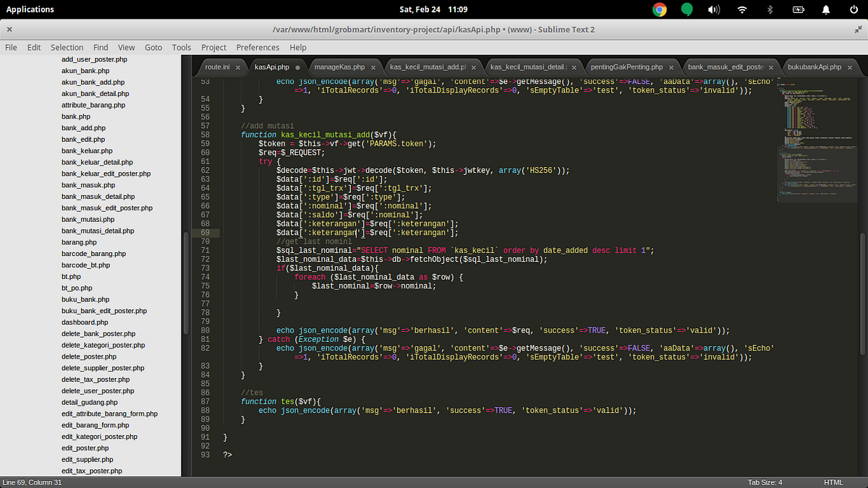
Task: Open attribute_barang.php in sidebar
Action: (x=93, y=105)
